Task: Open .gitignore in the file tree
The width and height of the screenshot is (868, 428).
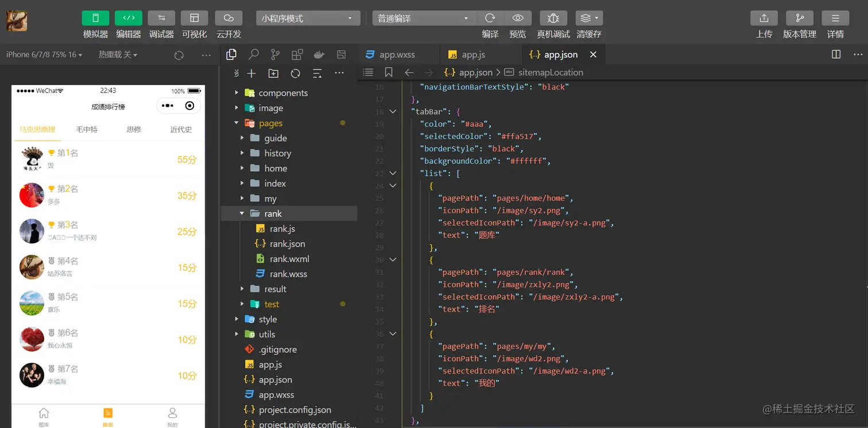Action: point(289,349)
